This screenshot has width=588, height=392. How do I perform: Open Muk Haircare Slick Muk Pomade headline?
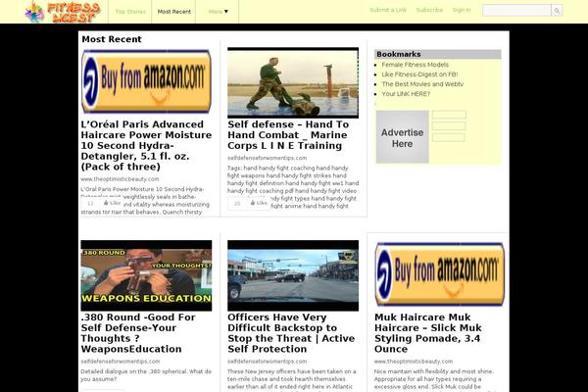tap(428, 333)
